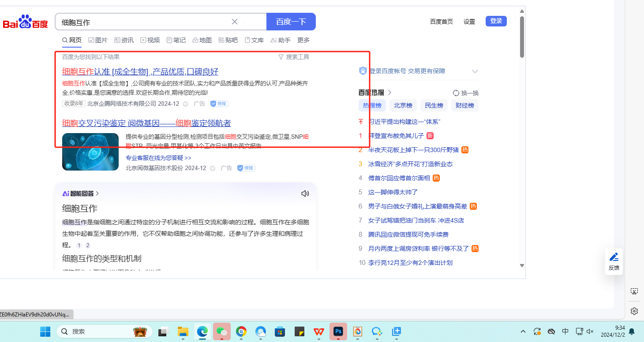Image resolution: width=644 pixels, height=342 pixels.
Task: Clear the search box with X icon
Action: point(235,22)
